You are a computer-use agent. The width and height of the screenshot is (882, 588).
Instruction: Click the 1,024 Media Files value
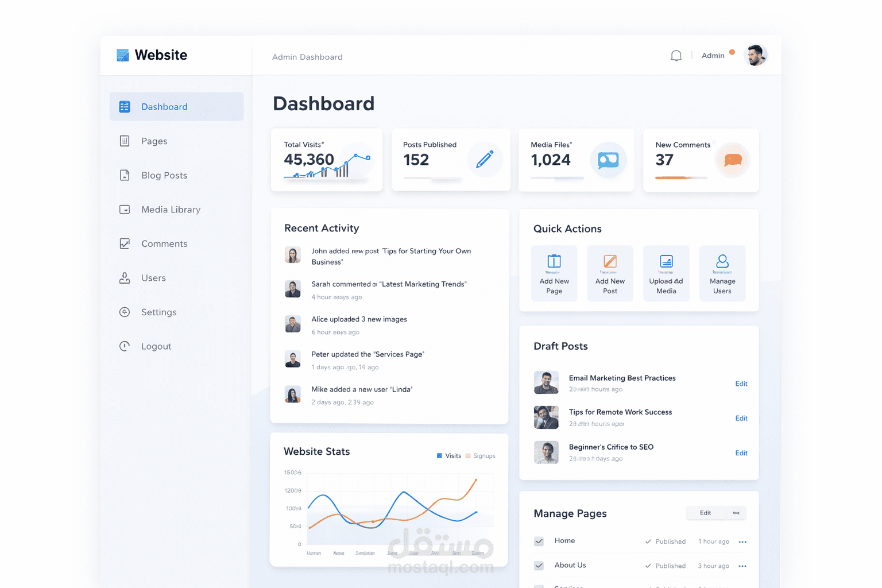551,160
